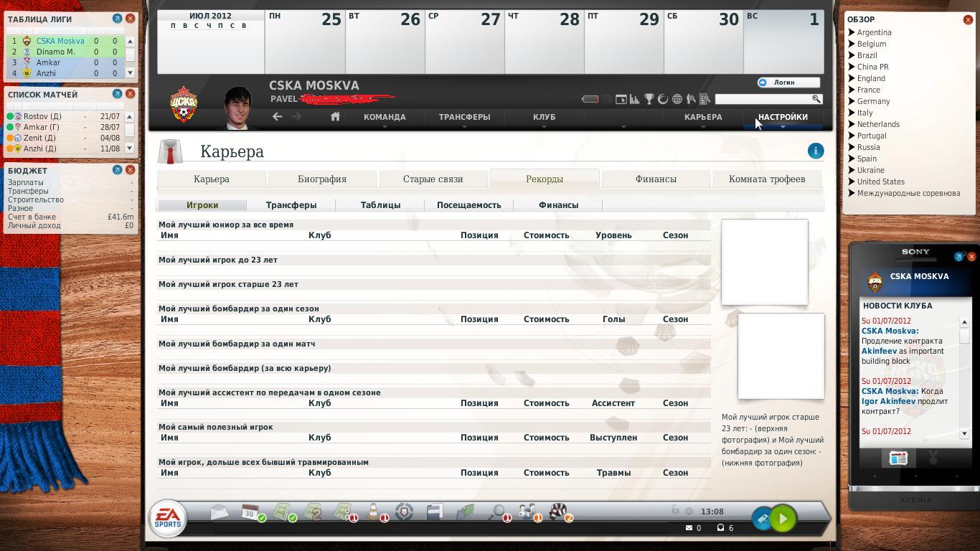Pop out the Список матчей widget
The image size is (980, 551).
tap(117, 94)
